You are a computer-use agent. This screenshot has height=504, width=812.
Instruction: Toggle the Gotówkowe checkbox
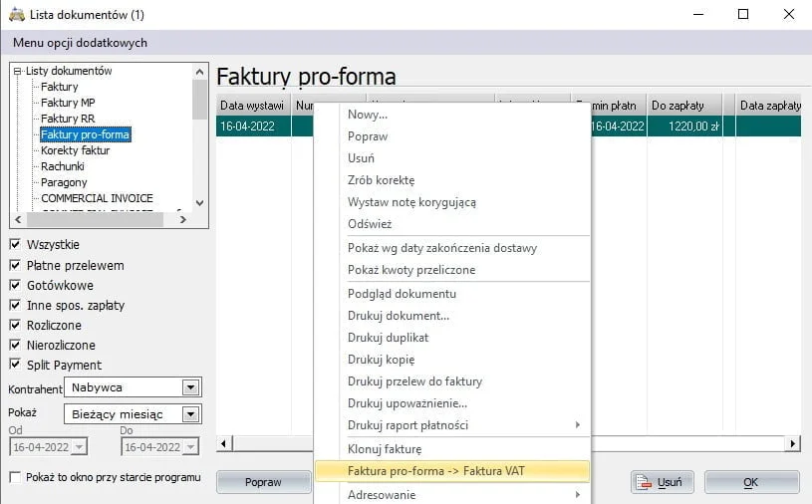tap(15, 285)
